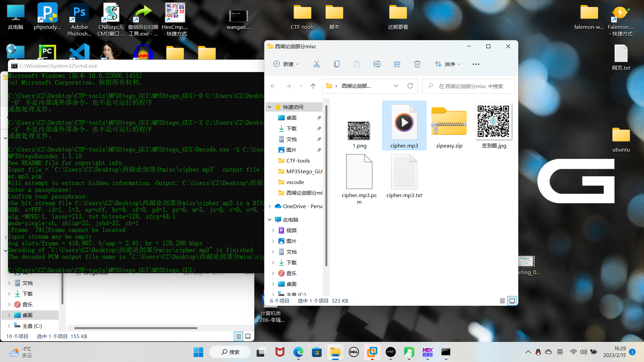This screenshot has width=644, height=362.
Task: Click the Microsoft Edge taskbar icon
Action: click(298, 352)
